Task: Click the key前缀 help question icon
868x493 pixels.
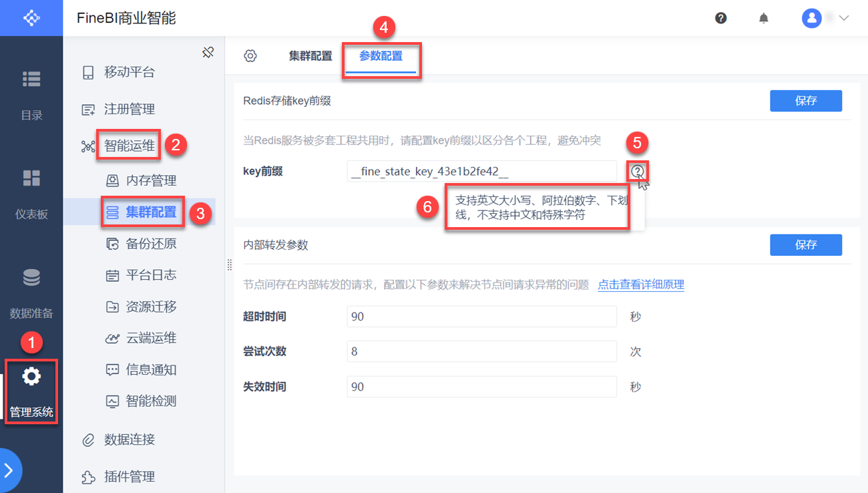Action: click(638, 172)
